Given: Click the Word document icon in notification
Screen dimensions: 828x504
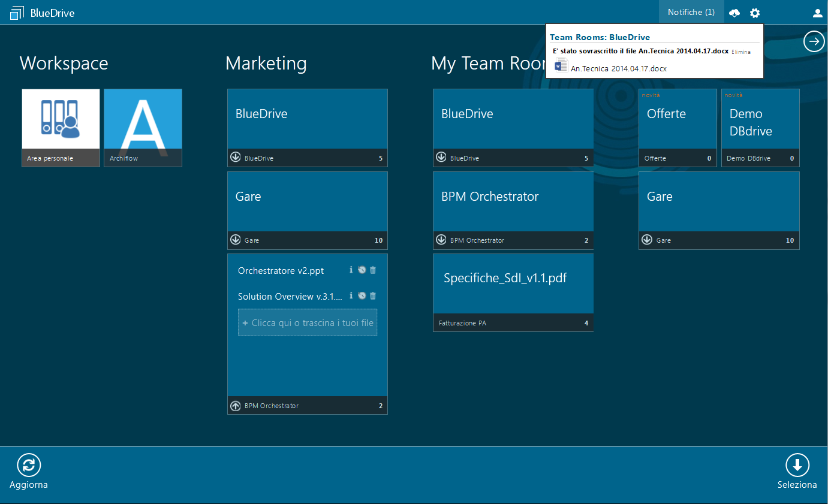Looking at the screenshot, I should point(561,65).
